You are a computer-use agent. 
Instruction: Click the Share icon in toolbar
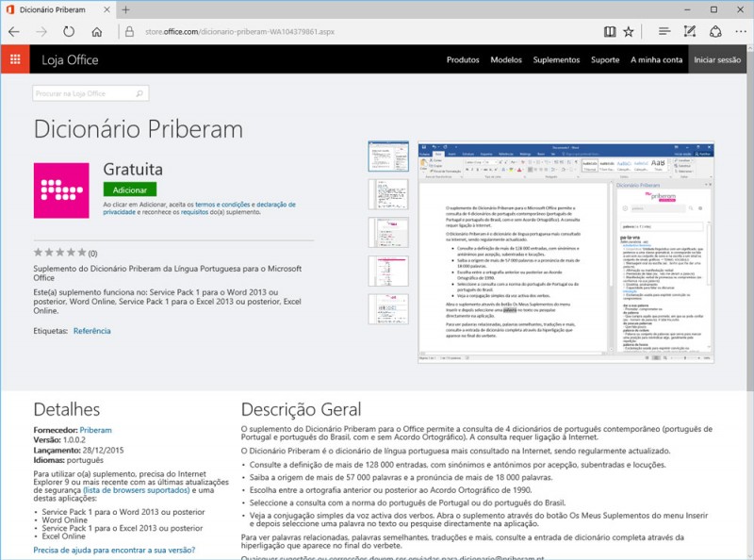point(713,31)
